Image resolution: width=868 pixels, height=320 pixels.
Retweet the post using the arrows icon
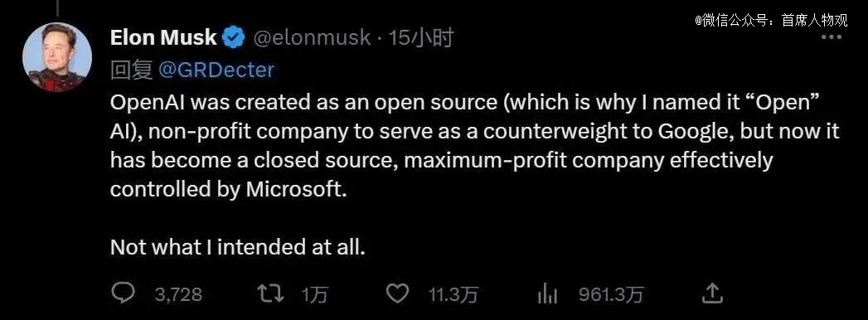(x=272, y=293)
